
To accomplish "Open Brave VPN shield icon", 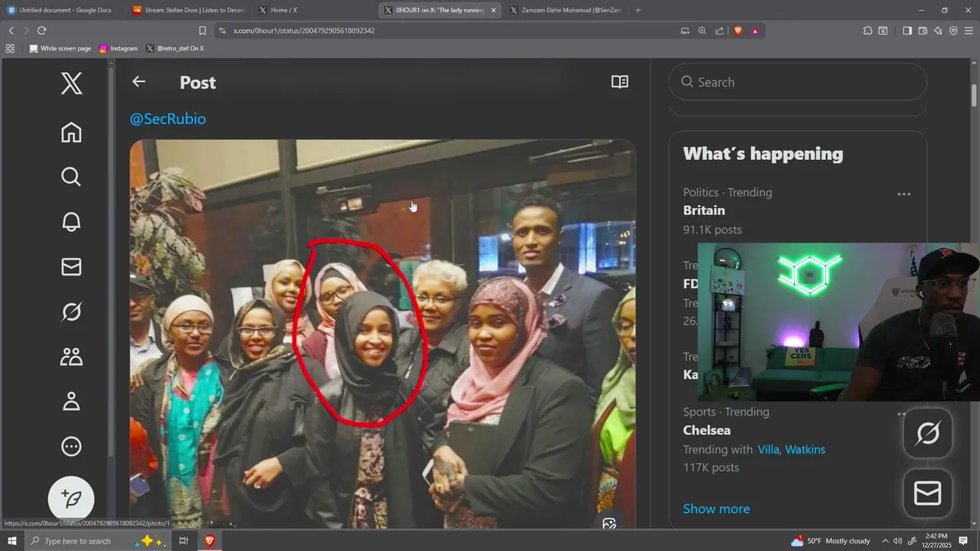I will 953,31.
